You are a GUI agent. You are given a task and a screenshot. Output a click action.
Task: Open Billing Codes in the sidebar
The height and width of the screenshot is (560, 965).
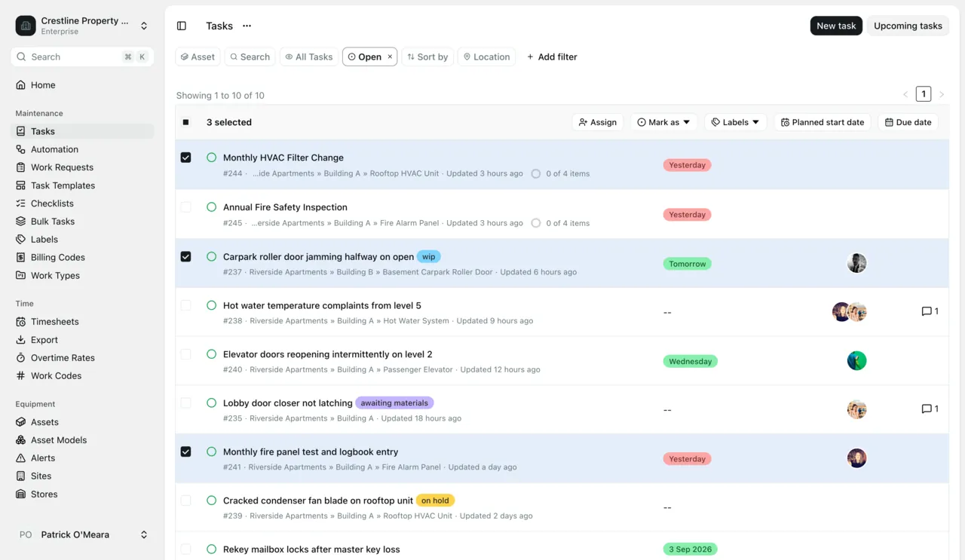click(82, 258)
